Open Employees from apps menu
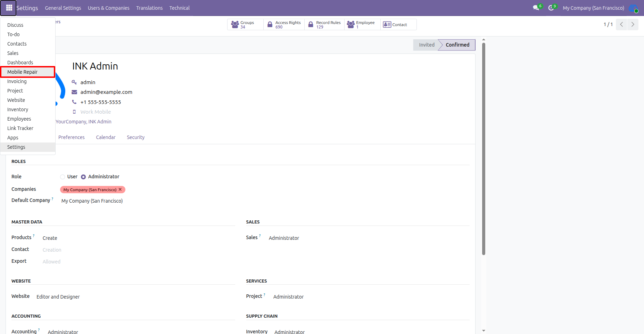 coord(28,119)
